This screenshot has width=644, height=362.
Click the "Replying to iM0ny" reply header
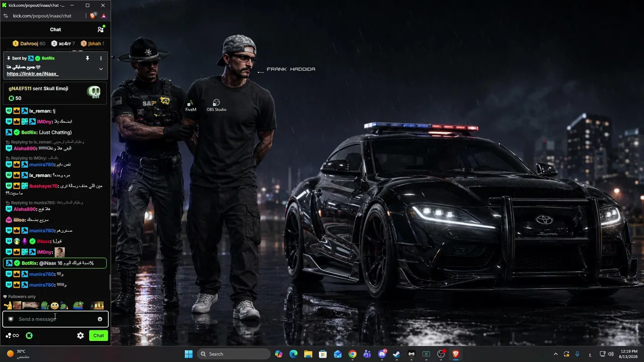pos(33,158)
